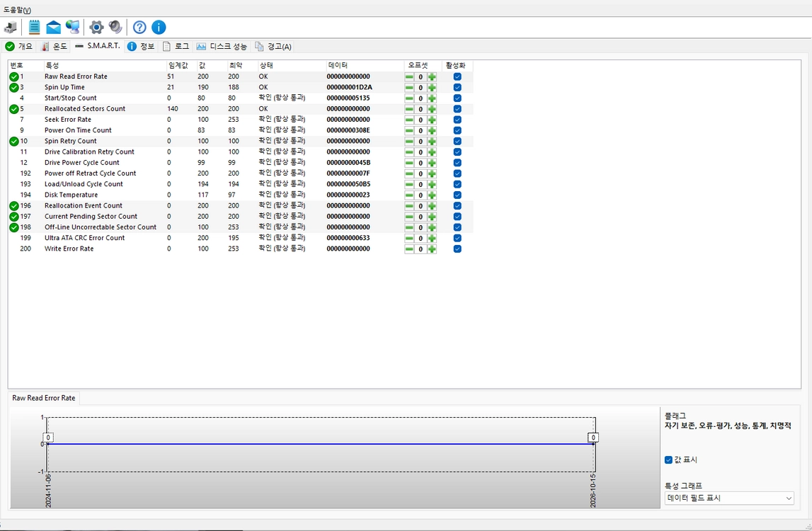The width and height of the screenshot is (812, 531).
Task: Decrease offset for Drive Calibration Retry Count
Action: (x=409, y=152)
